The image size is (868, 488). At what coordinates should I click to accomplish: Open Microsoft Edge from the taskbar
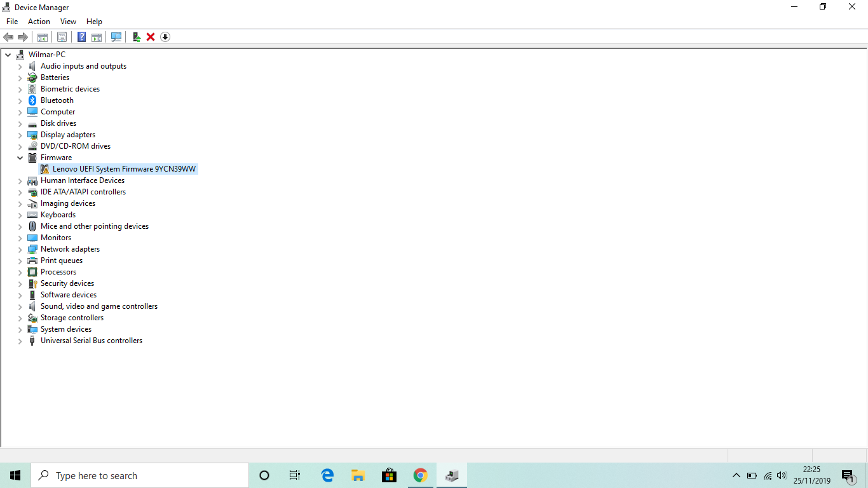point(327,475)
